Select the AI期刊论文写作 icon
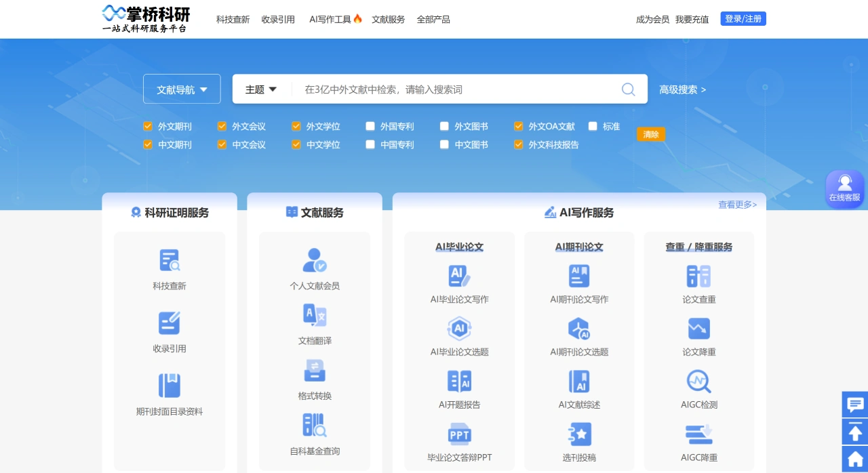 pyautogui.click(x=578, y=276)
